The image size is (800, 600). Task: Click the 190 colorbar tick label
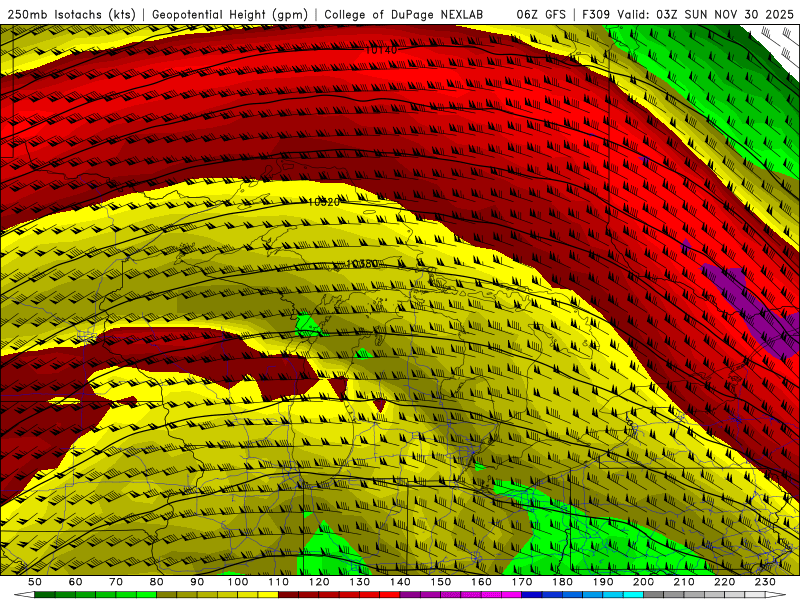[603, 582]
